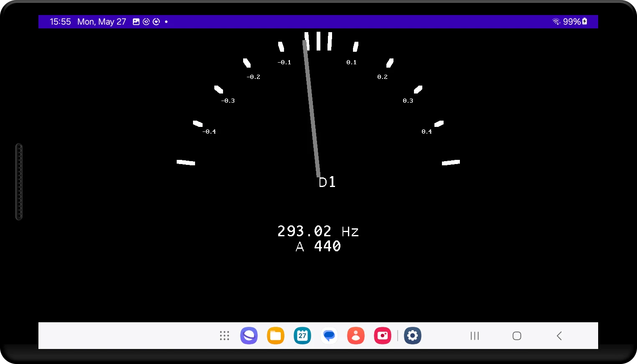Launch the orange Contacts app
The image size is (637, 364).
(356, 336)
